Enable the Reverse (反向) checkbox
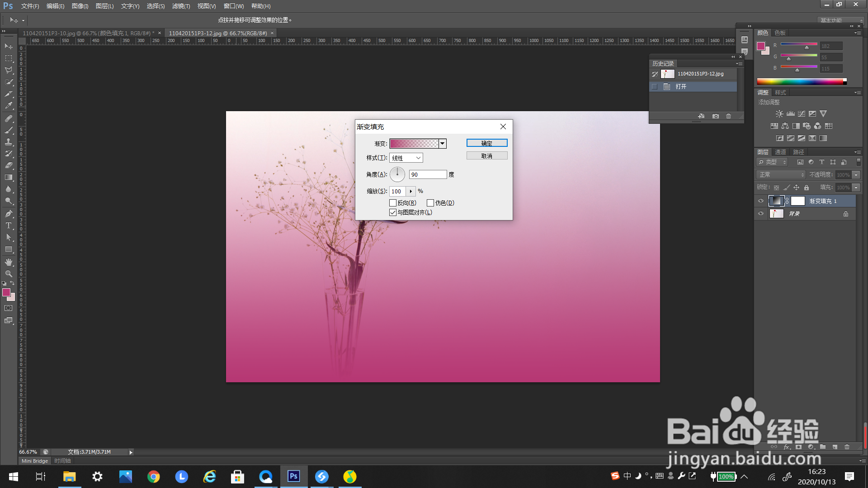Screen dimensions: 868x488 pos(393,203)
